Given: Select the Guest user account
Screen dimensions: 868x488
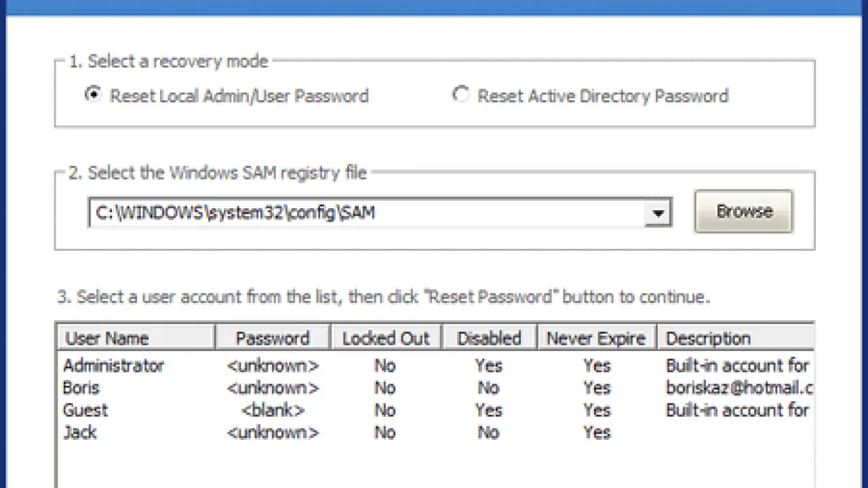Looking at the screenshot, I should click(435, 411).
